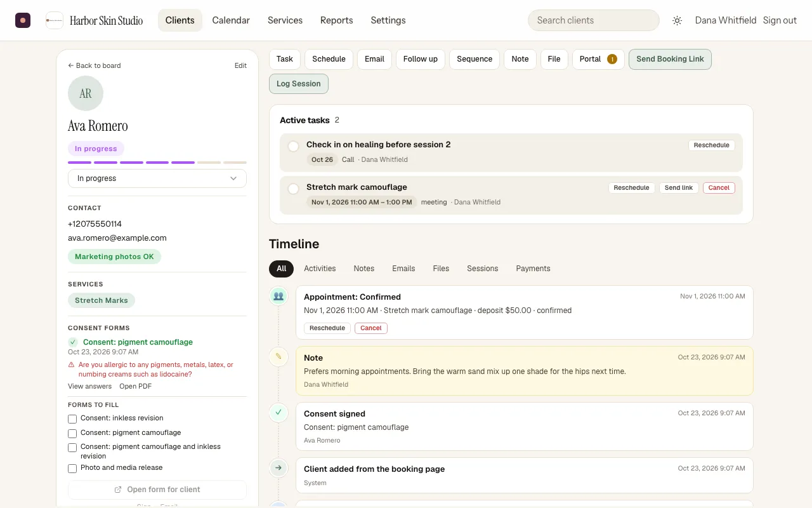Open Services menu item
Image resolution: width=812 pixels, height=508 pixels.
click(285, 20)
